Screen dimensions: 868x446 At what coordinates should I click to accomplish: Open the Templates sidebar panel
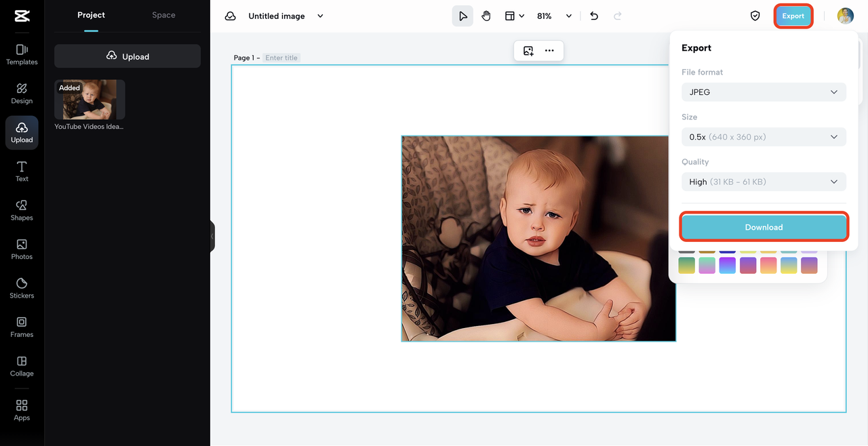coord(22,54)
